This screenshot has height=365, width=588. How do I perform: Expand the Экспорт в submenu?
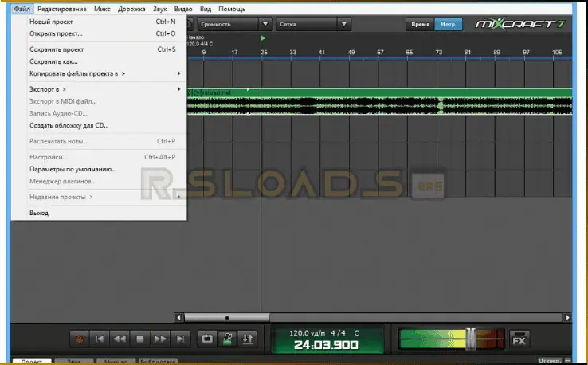[48, 90]
